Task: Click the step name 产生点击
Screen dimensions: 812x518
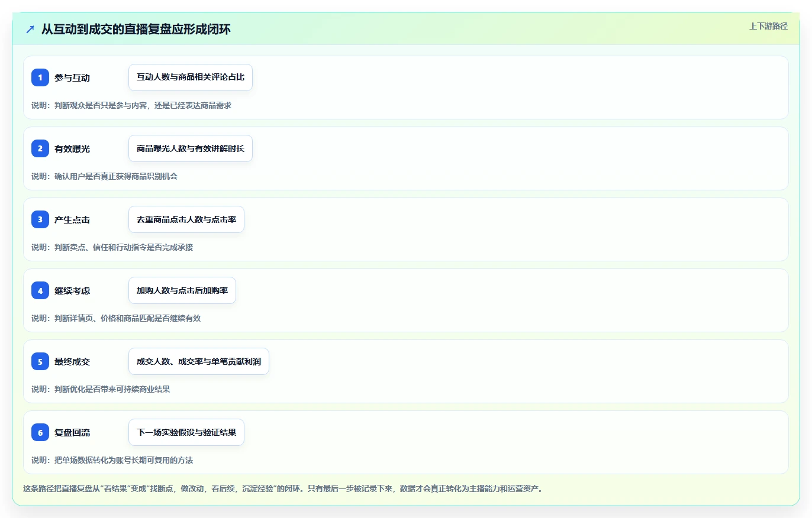Action: tap(72, 220)
